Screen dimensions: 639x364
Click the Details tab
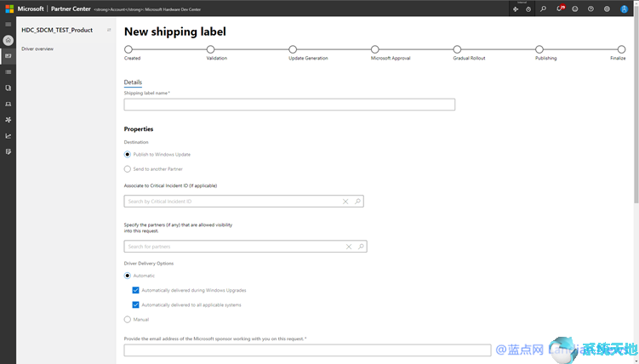pyautogui.click(x=133, y=82)
